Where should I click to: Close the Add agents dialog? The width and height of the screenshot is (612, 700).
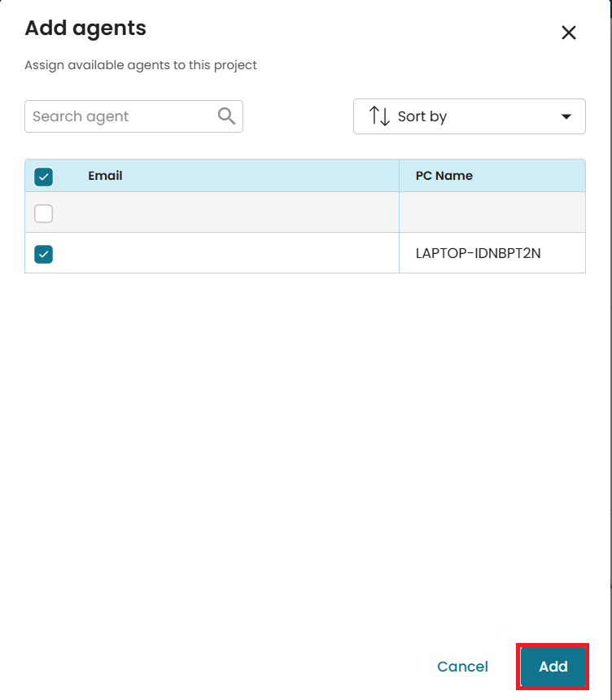coord(569,33)
